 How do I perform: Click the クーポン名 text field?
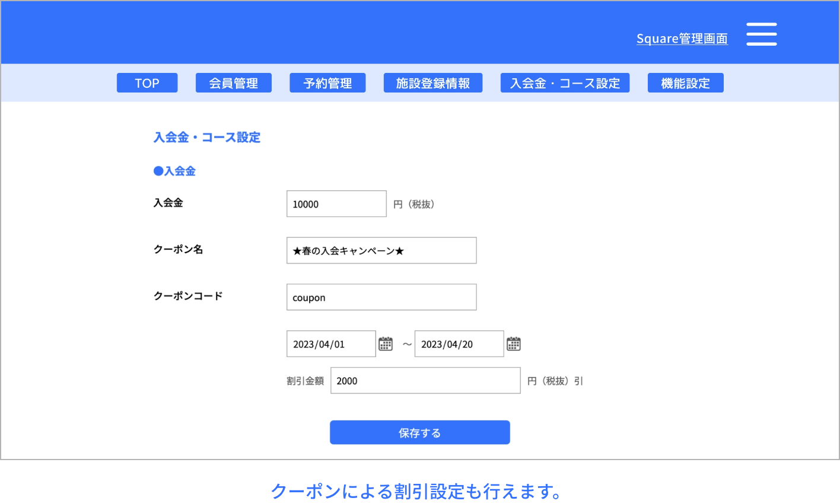[381, 251]
